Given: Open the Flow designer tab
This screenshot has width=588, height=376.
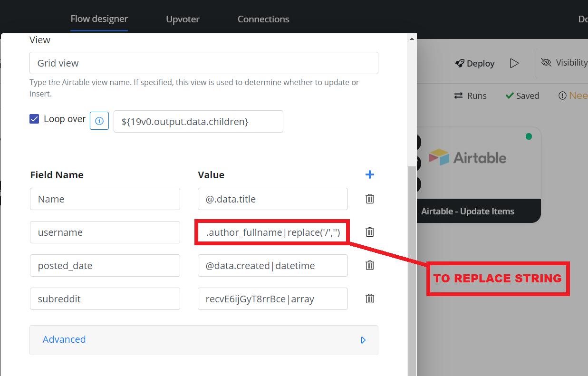Looking at the screenshot, I should [99, 19].
